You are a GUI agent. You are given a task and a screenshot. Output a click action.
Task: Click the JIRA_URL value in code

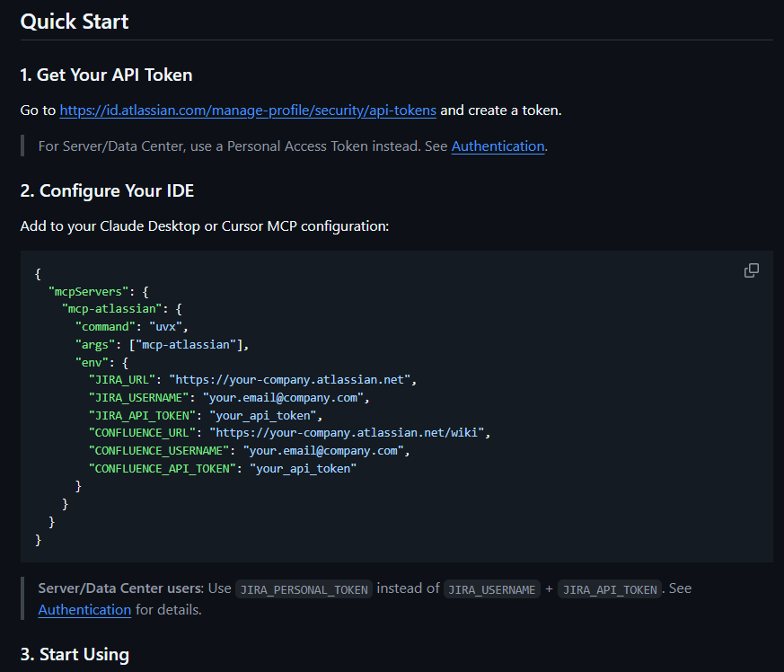290,380
